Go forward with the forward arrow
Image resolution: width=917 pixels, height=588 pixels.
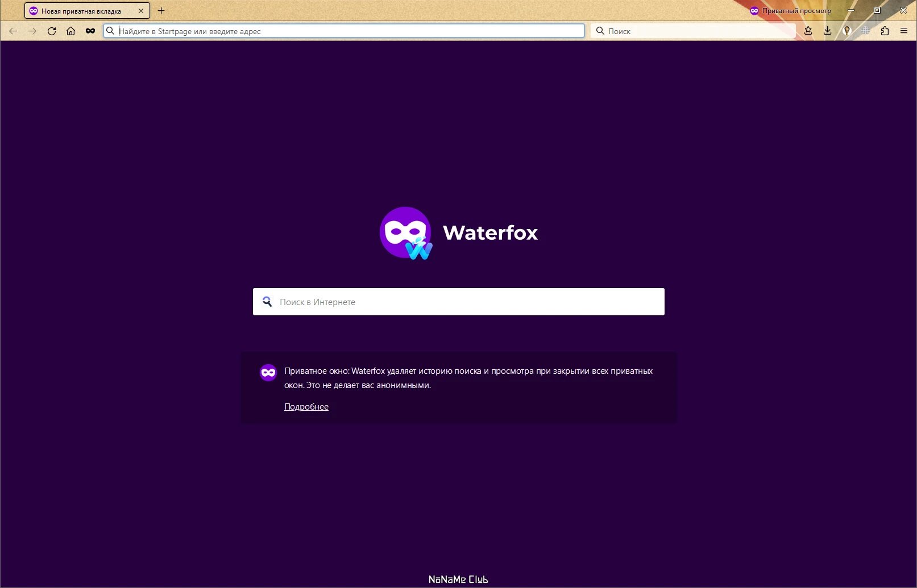pos(32,31)
